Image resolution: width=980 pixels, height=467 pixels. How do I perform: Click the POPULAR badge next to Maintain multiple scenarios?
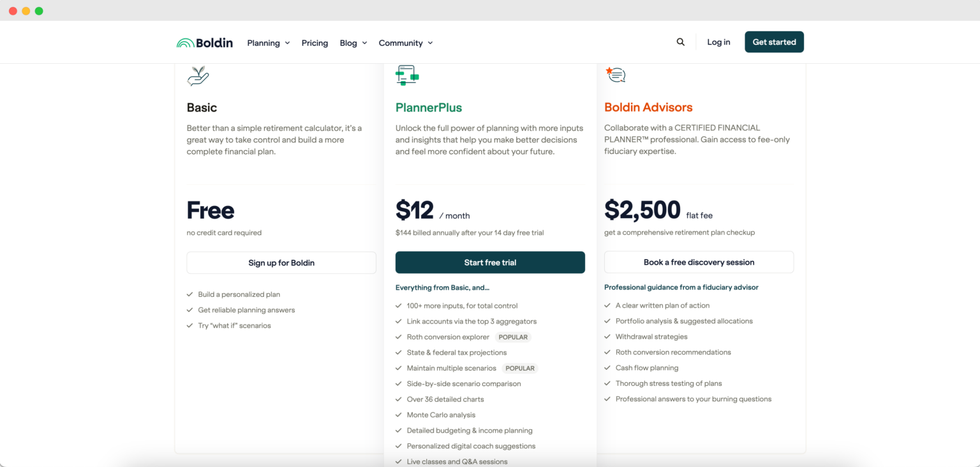520,368
